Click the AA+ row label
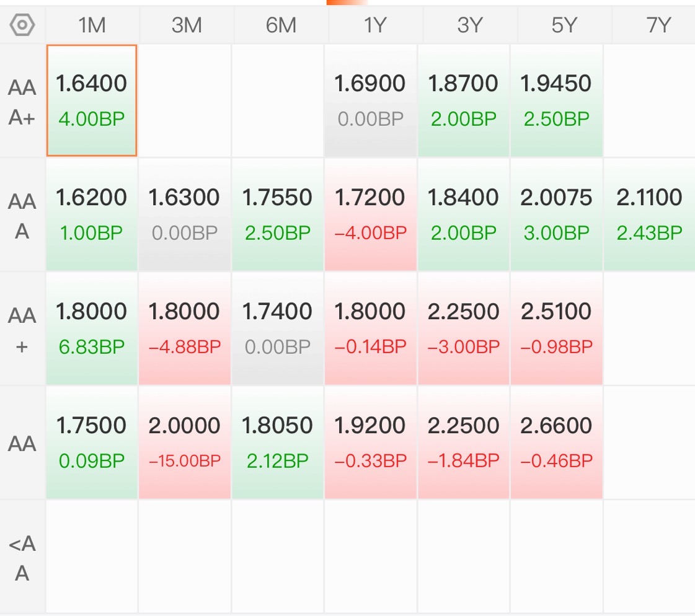695x616 pixels. click(22, 330)
